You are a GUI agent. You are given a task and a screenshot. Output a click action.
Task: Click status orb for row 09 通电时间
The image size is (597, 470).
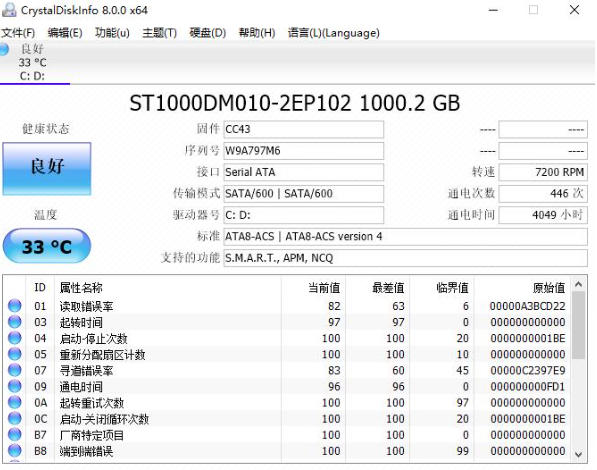[x=14, y=386]
